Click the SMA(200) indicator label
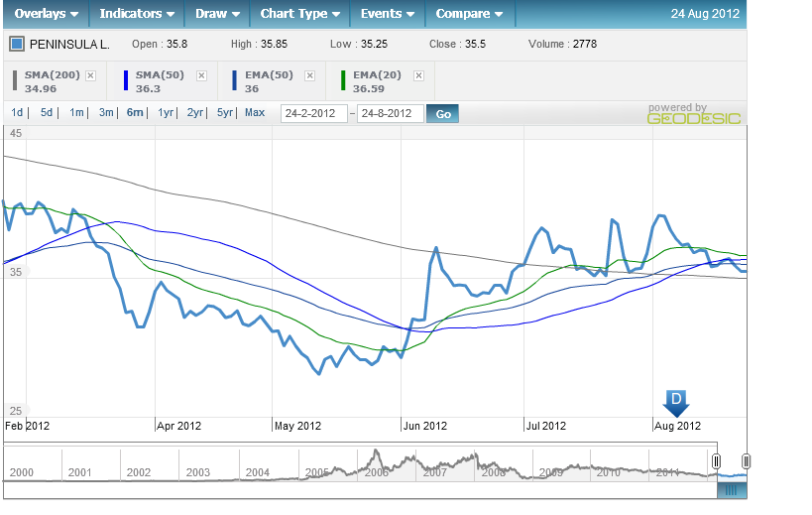 pos(53,75)
